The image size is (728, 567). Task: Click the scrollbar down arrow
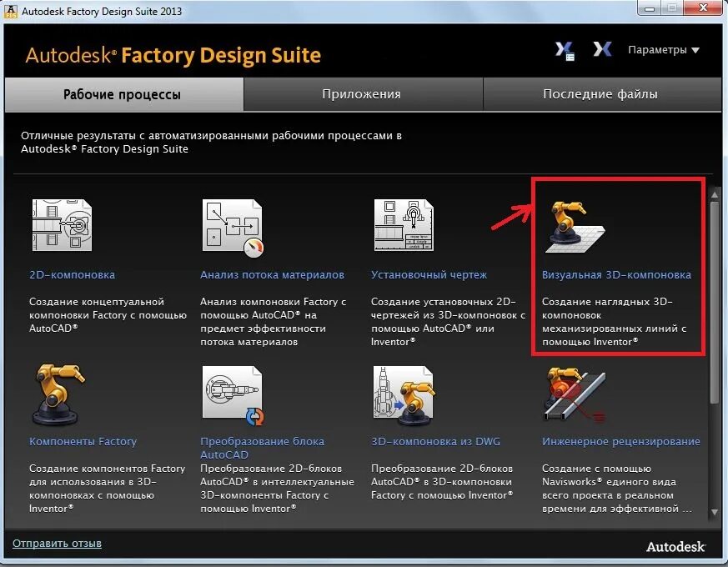click(715, 512)
